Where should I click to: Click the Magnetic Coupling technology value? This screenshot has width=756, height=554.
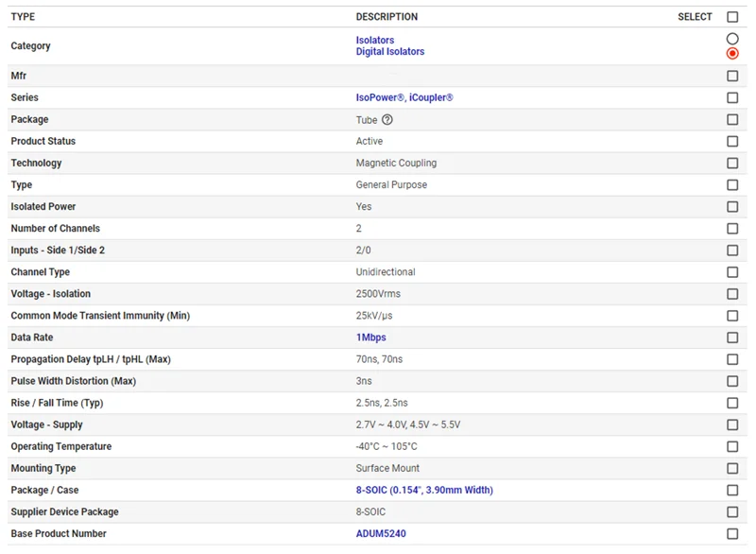pyautogui.click(x=396, y=163)
